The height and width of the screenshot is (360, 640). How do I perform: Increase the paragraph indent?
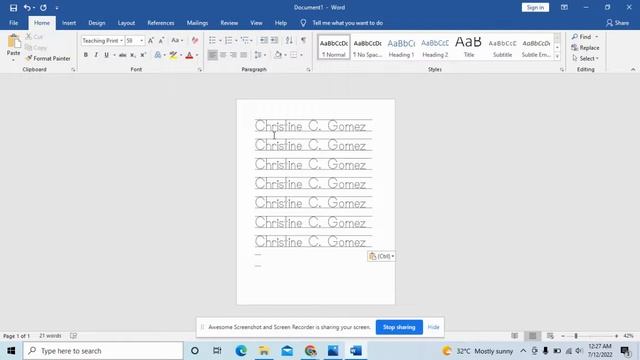click(274, 40)
